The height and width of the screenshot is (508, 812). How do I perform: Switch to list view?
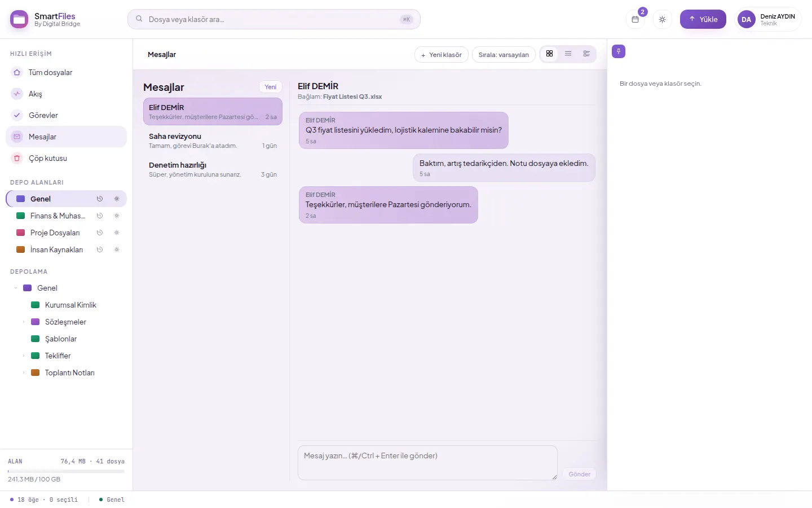[568, 54]
